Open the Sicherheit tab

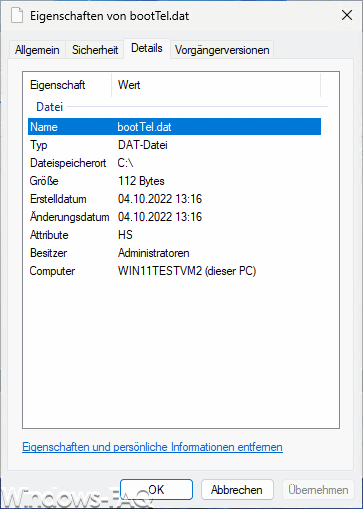coord(95,50)
